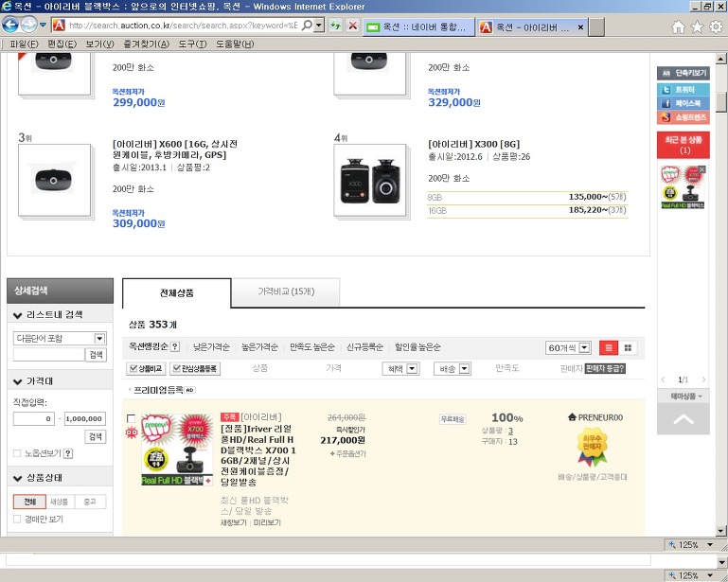Click the scroll-to-top chevron button

[683, 418]
